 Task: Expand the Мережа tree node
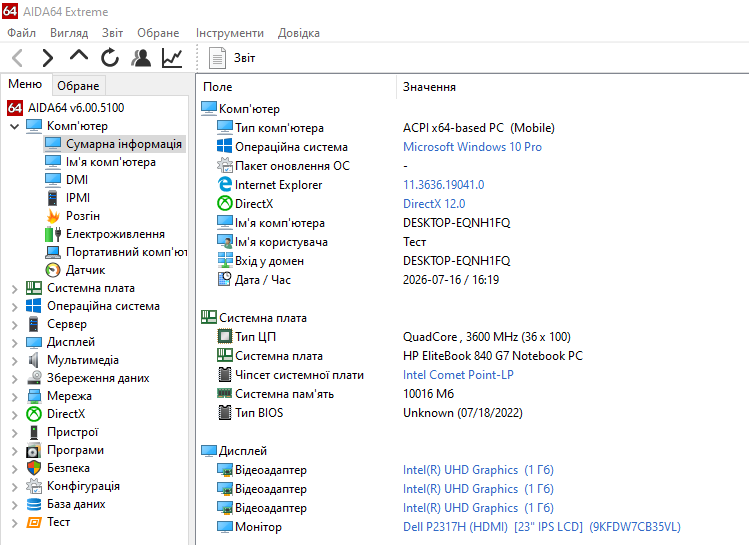(x=14, y=396)
